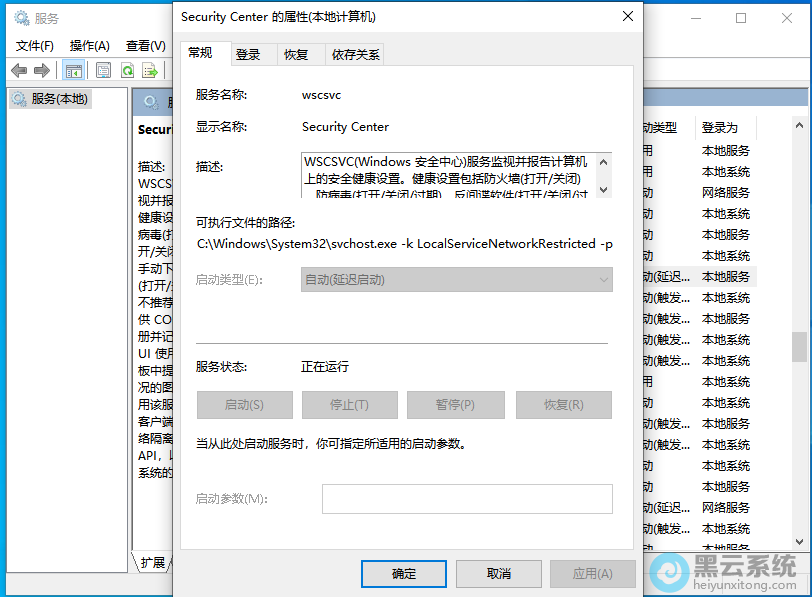Screen dimensions: 812x597
Task: Click the forward navigation arrow on the toolbar
Action: 41,70
